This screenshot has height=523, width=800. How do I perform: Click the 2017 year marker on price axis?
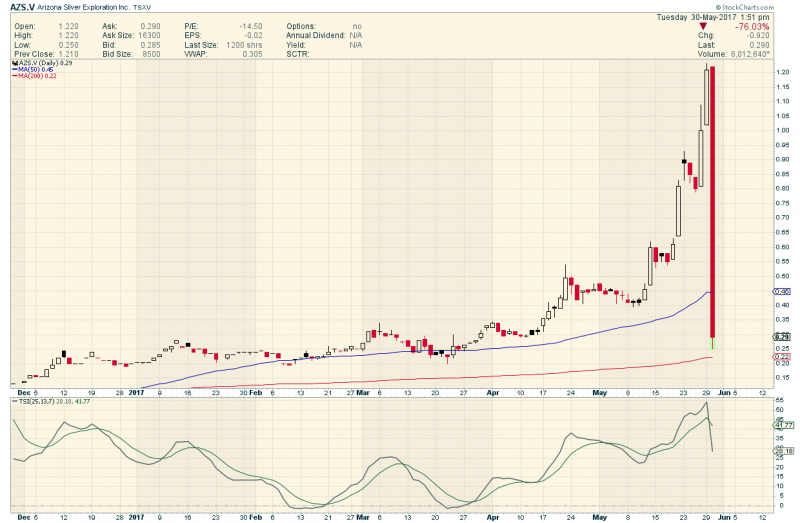pyautogui.click(x=136, y=393)
